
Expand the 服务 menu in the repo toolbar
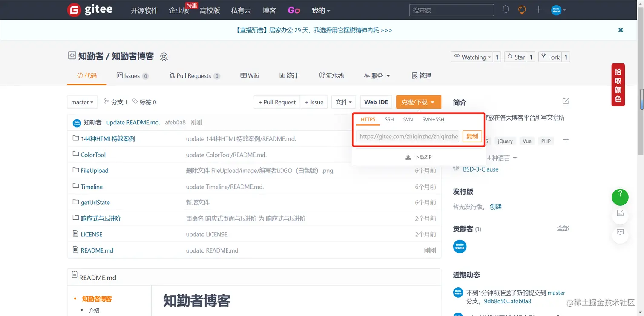click(x=377, y=75)
